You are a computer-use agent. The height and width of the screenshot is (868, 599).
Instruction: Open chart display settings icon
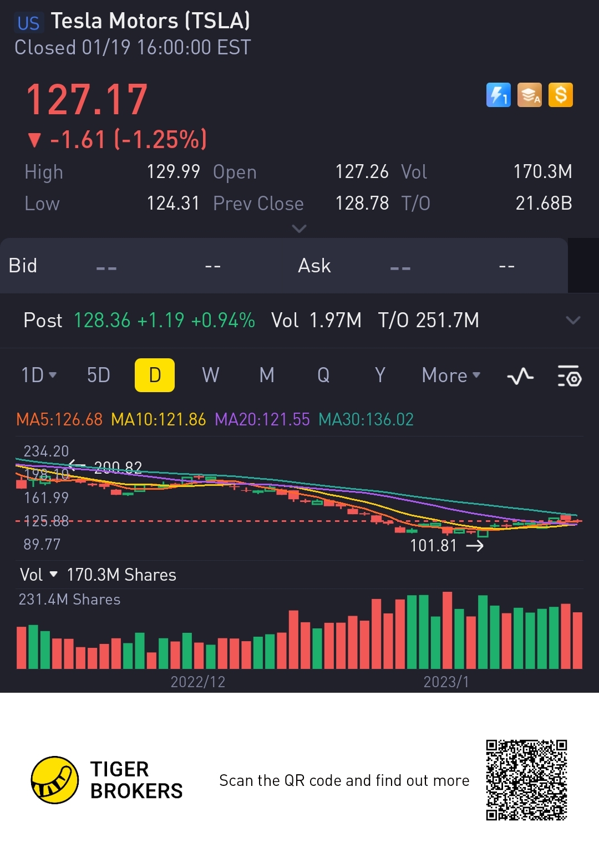click(x=569, y=376)
